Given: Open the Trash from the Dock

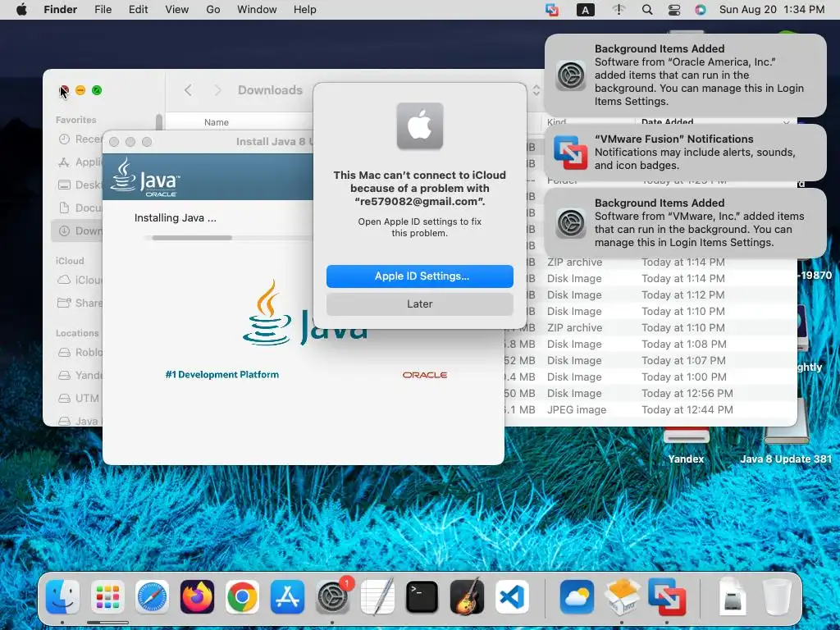Looking at the screenshot, I should (777, 597).
